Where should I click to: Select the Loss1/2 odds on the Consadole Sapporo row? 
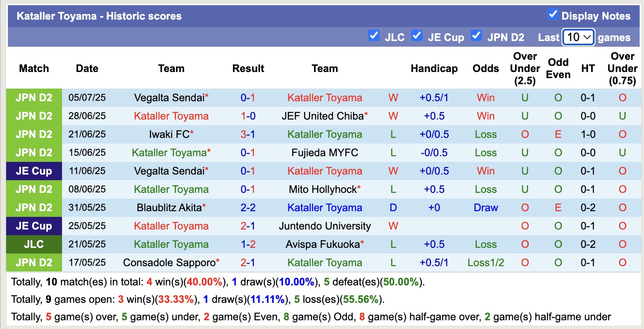pos(485,263)
